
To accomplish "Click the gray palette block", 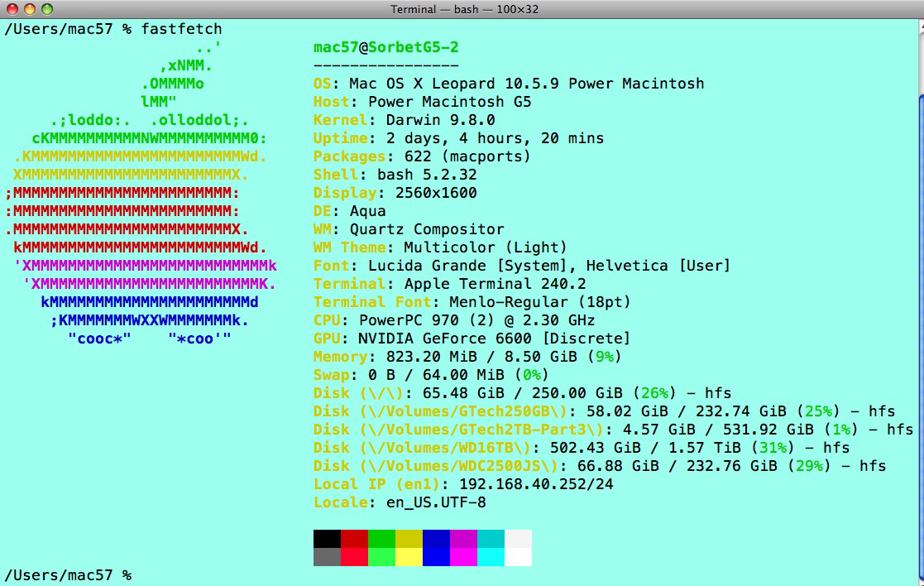I will click(327, 557).
